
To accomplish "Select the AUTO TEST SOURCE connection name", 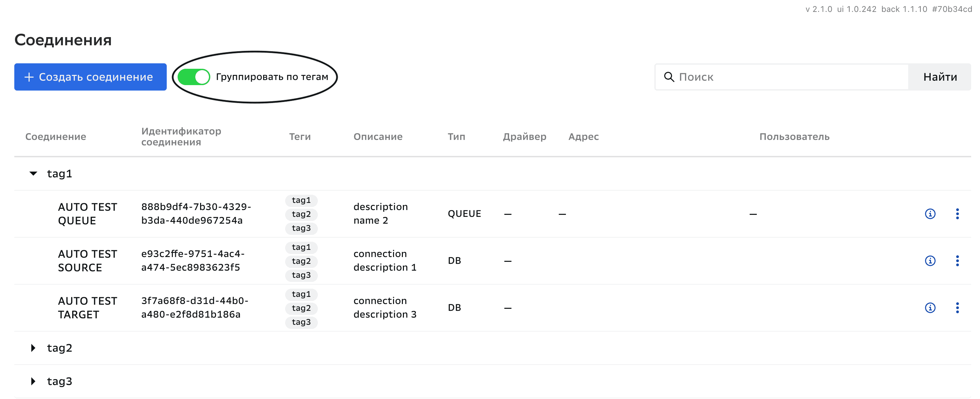I will tap(87, 261).
